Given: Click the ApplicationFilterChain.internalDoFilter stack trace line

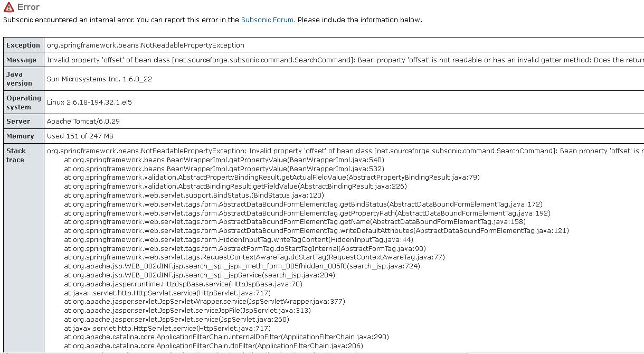Looking at the screenshot, I should click(226, 337).
